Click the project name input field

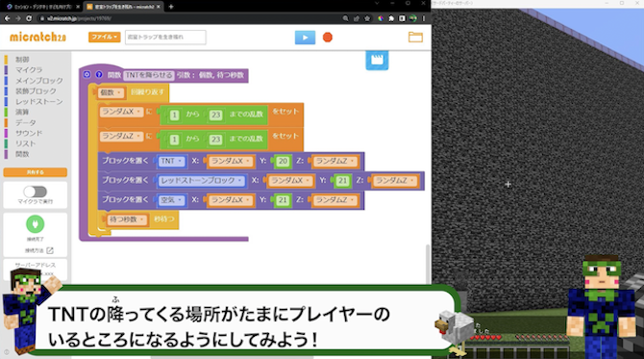click(x=165, y=37)
